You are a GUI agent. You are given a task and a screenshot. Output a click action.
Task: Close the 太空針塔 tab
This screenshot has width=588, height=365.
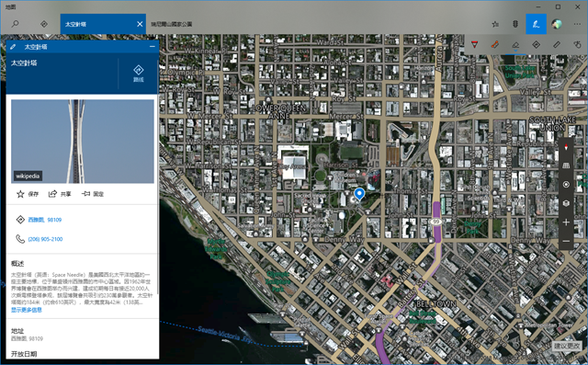tap(140, 24)
